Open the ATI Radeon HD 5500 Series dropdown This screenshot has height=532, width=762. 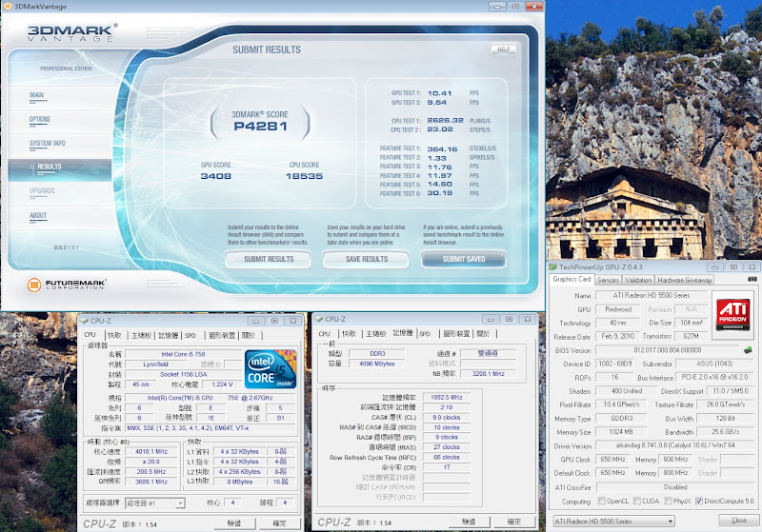click(x=614, y=521)
